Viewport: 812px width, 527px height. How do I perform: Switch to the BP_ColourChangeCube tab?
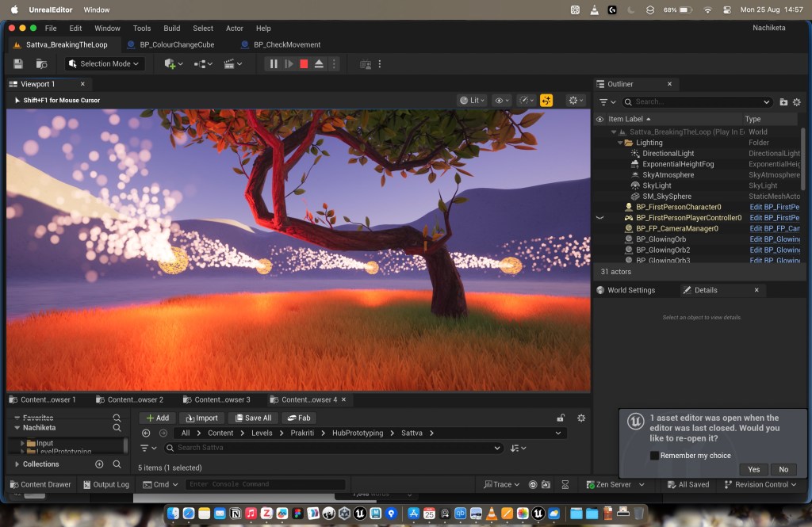(x=171, y=45)
